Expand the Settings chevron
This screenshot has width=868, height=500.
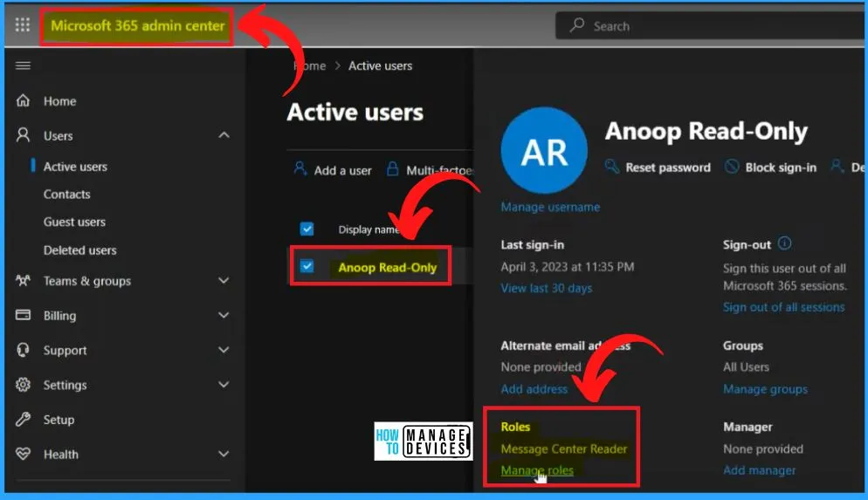[224, 385]
